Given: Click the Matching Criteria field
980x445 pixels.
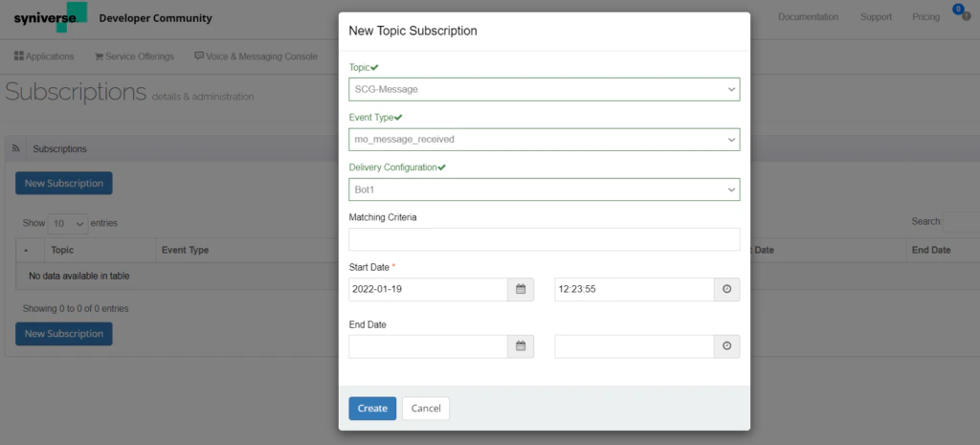Looking at the screenshot, I should [544, 239].
